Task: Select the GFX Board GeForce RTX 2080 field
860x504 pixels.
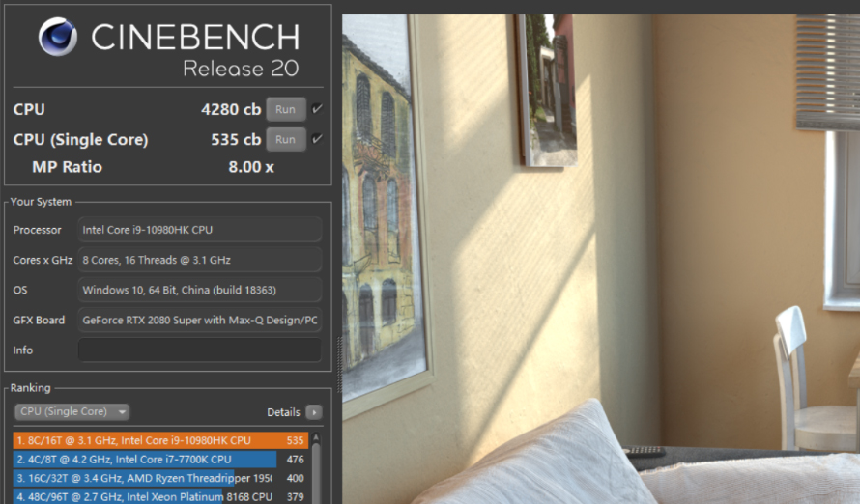Action: [x=200, y=320]
